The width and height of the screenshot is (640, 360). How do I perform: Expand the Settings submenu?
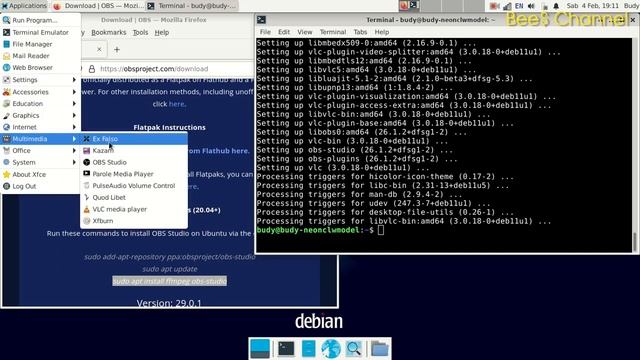point(40,80)
